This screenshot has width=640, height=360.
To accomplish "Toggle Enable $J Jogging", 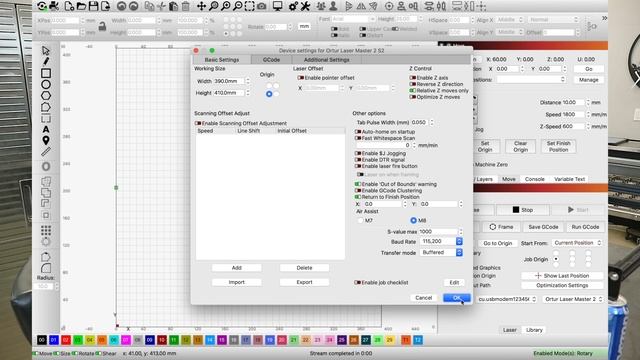I will [x=358, y=153].
